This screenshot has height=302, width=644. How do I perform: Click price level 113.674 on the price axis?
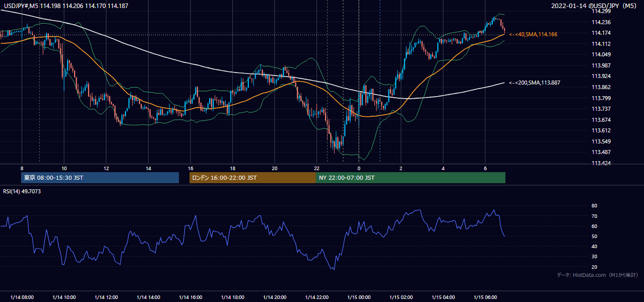602,120
